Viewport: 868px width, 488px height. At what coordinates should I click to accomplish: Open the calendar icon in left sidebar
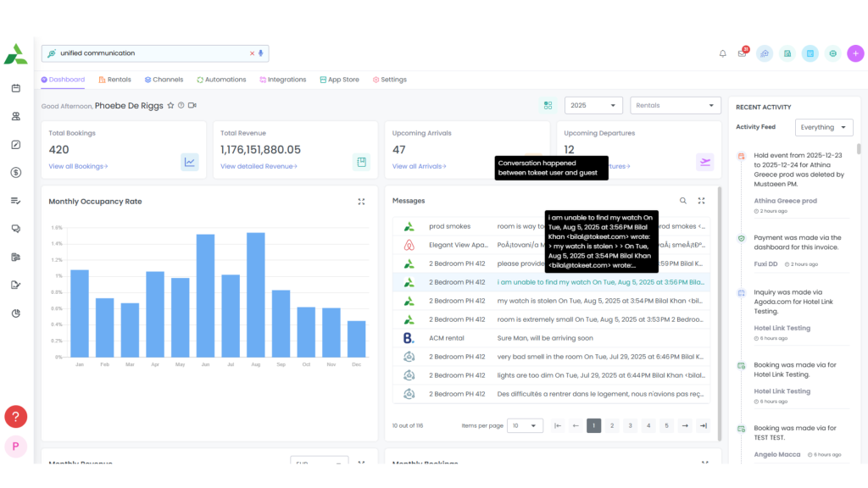pos(15,88)
